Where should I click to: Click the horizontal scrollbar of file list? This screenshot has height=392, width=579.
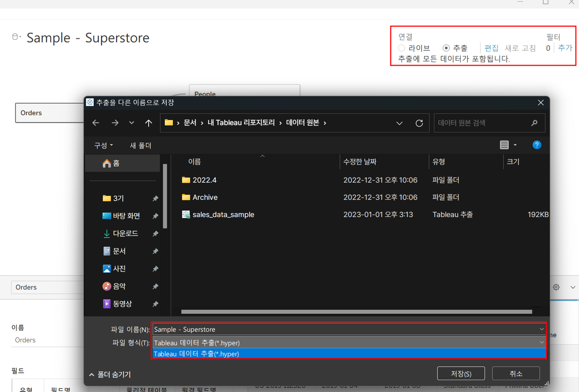[357, 312]
